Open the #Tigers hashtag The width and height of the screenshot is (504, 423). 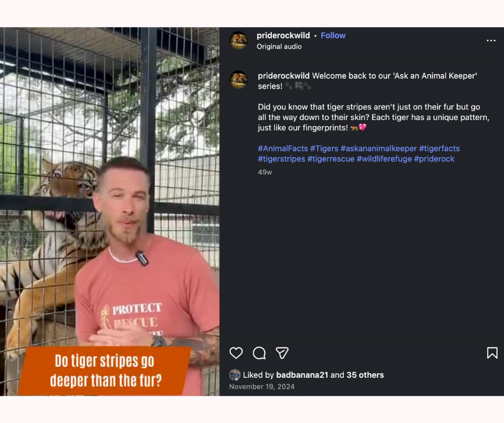pos(324,148)
